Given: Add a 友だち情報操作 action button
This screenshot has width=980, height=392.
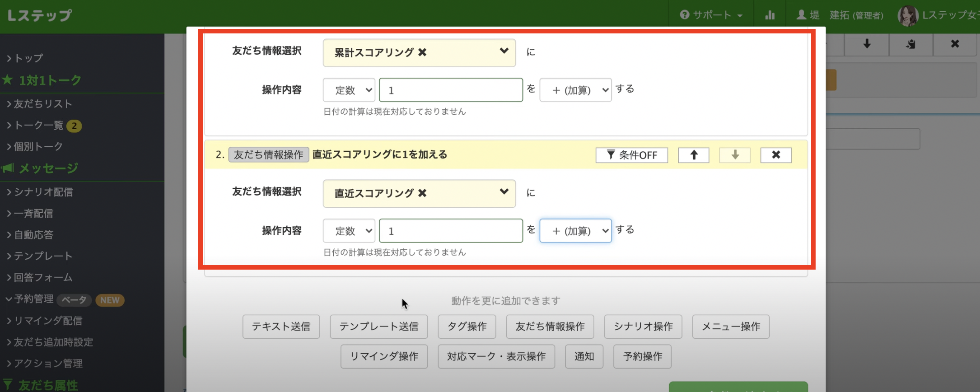Looking at the screenshot, I should pyautogui.click(x=550, y=327).
